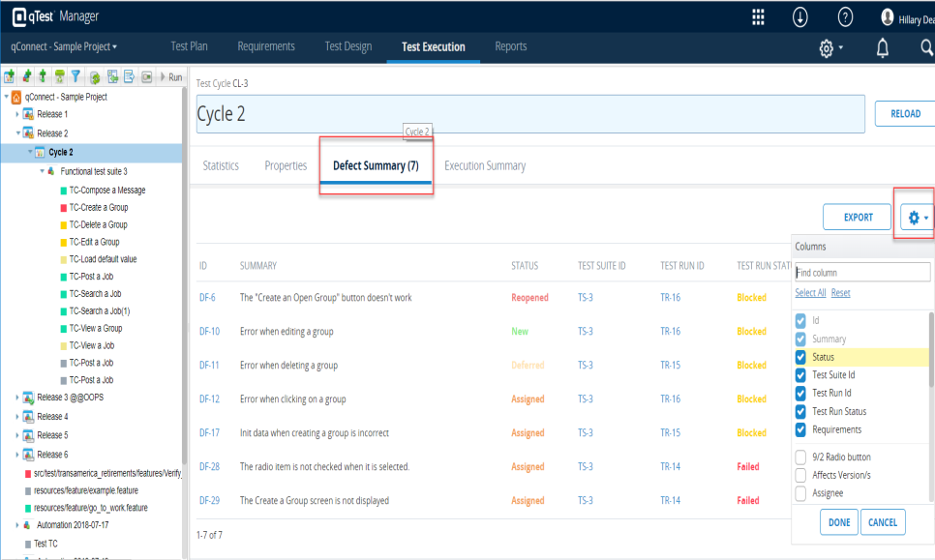The width and height of the screenshot is (935, 560).
Task: Open the notifications bell
Action: point(882,48)
